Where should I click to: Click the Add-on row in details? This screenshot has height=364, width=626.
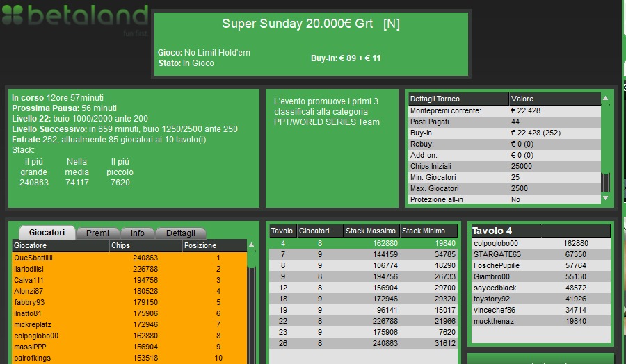[505, 155]
